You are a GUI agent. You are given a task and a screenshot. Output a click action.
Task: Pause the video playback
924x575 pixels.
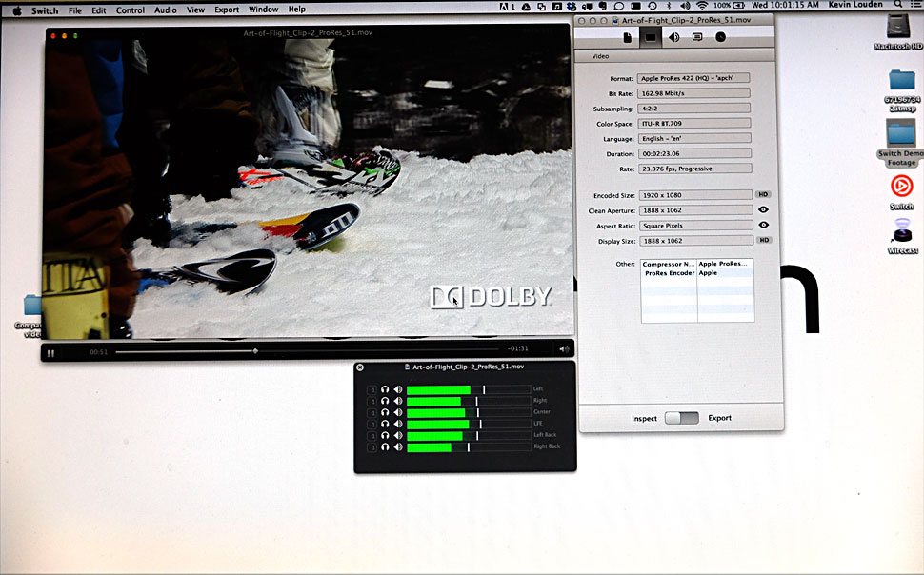50,352
